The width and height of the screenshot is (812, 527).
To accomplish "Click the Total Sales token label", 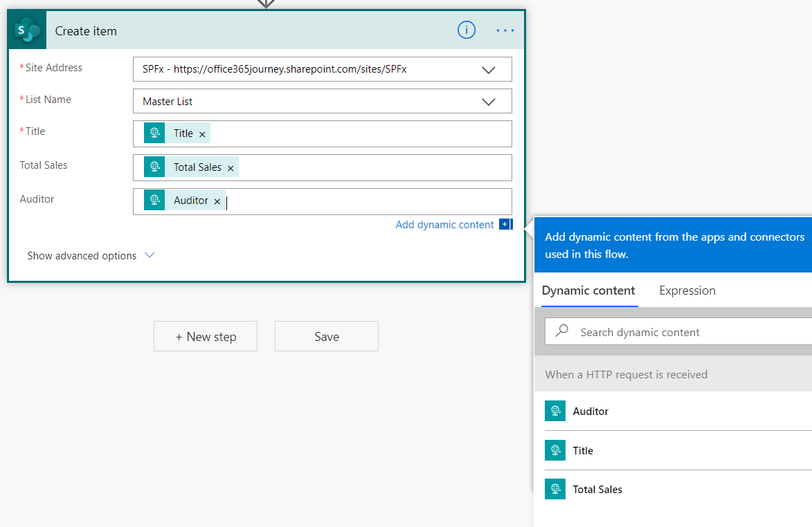I will coord(197,167).
